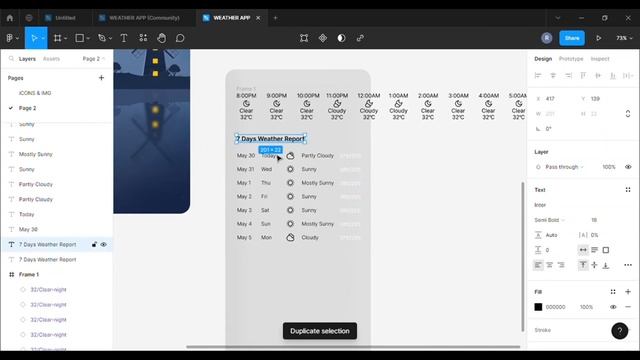
Task: Click the Create component icon
Action: coord(323,38)
